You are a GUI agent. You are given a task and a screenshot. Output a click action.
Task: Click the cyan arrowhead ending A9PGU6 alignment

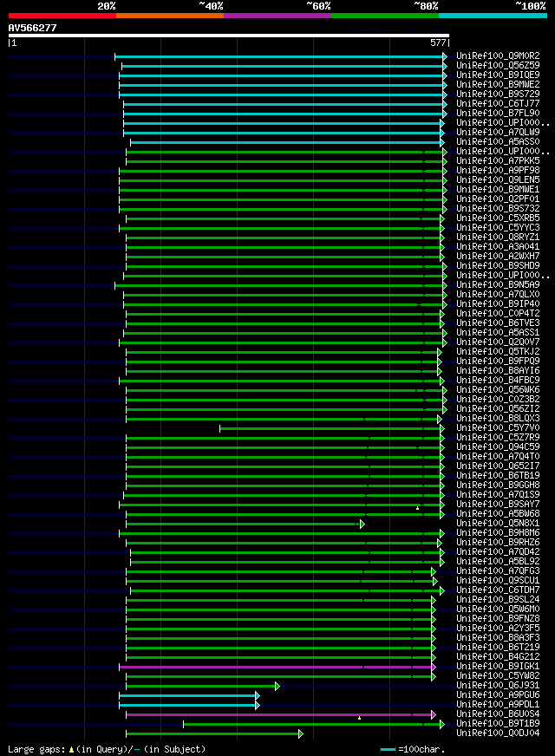coord(258,695)
